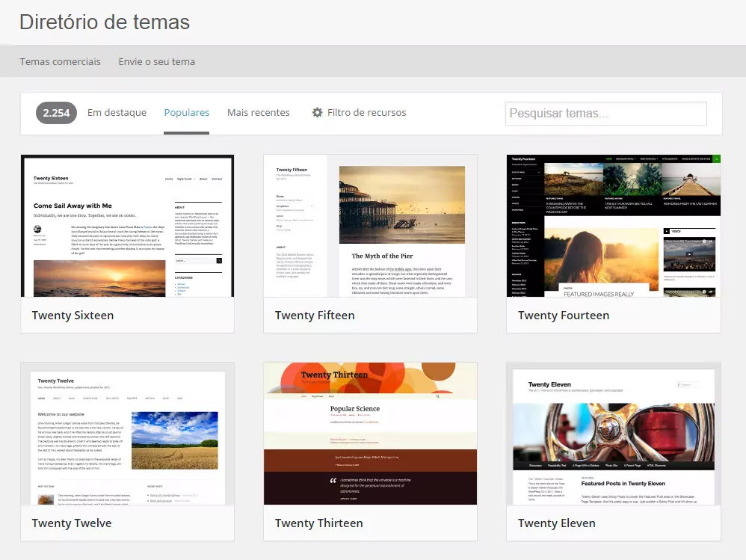The image size is (746, 560).
Task: Click the Twenty Twelve title caption
Action: pos(71,523)
